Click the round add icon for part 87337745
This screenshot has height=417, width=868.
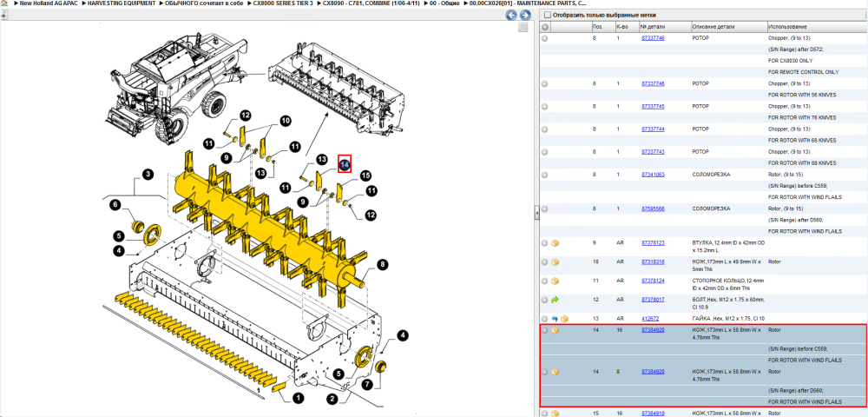(x=545, y=106)
